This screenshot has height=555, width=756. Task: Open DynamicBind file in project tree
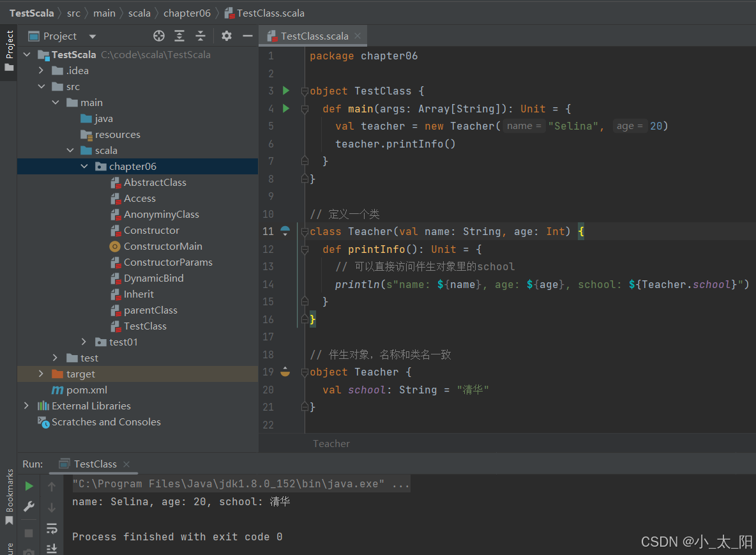(x=147, y=278)
